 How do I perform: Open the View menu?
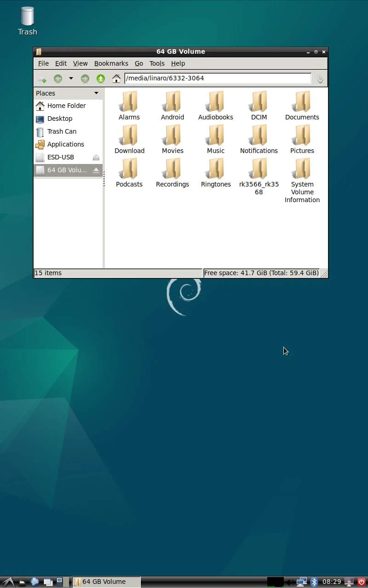pos(80,63)
